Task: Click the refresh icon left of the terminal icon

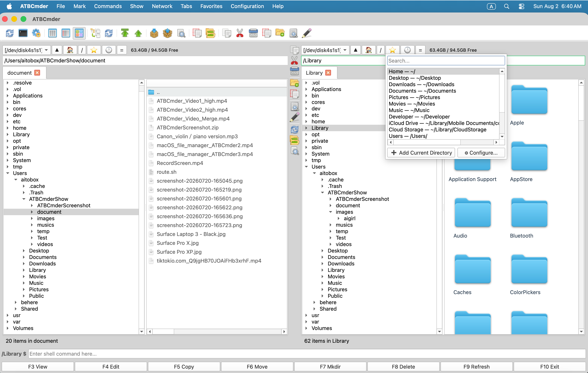Action: coord(10,33)
